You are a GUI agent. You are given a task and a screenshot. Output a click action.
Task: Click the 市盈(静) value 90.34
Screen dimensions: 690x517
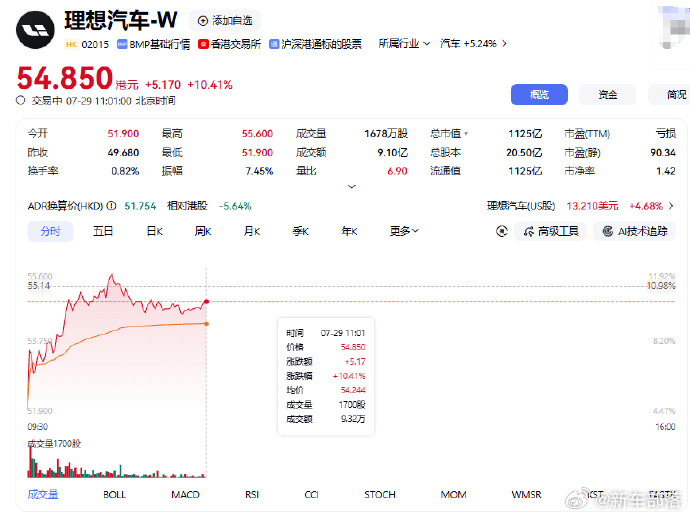[x=663, y=153]
